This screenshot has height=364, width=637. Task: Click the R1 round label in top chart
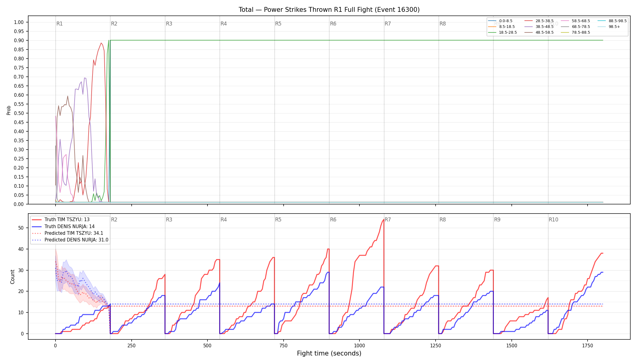coord(59,24)
